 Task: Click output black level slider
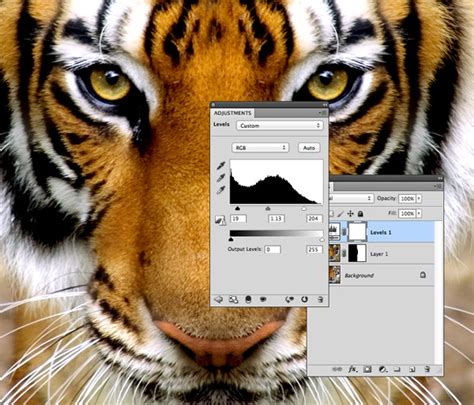click(x=231, y=239)
